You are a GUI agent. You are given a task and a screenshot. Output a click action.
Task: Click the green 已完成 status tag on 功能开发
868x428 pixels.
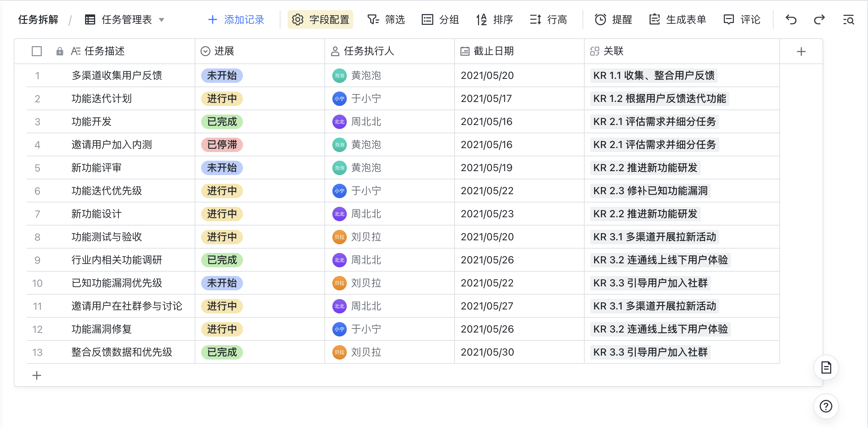221,122
